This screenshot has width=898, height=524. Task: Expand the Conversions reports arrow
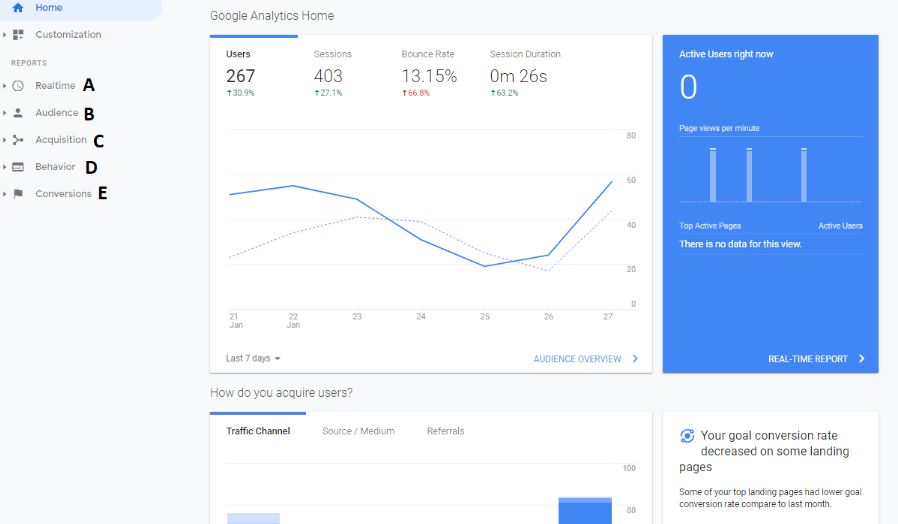coord(5,194)
